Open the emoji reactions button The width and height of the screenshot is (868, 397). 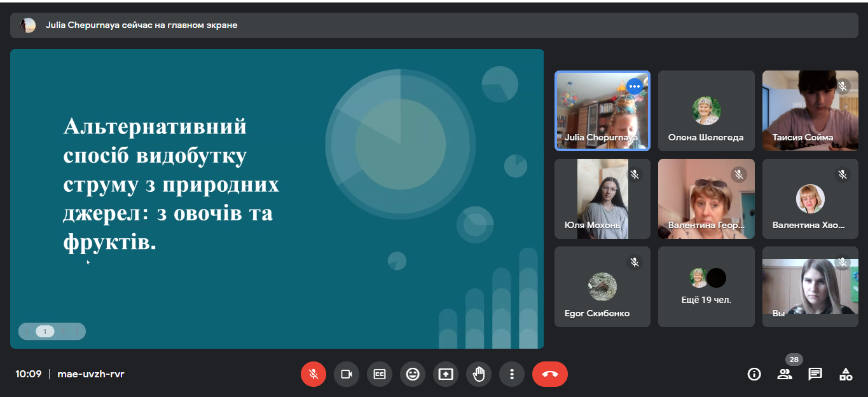(x=413, y=374)
